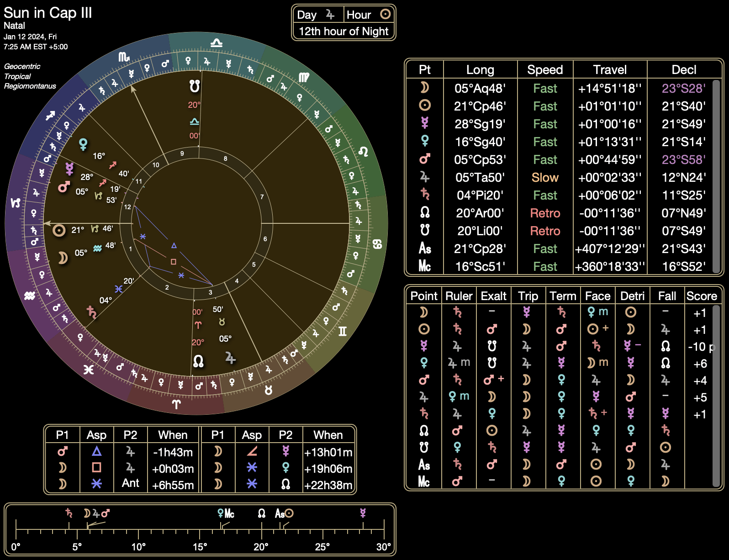This screenshot has height=560, width=729.
Task: Click the South Node glyph near the top
Action: pyautogui.click(x=195, y=86)
